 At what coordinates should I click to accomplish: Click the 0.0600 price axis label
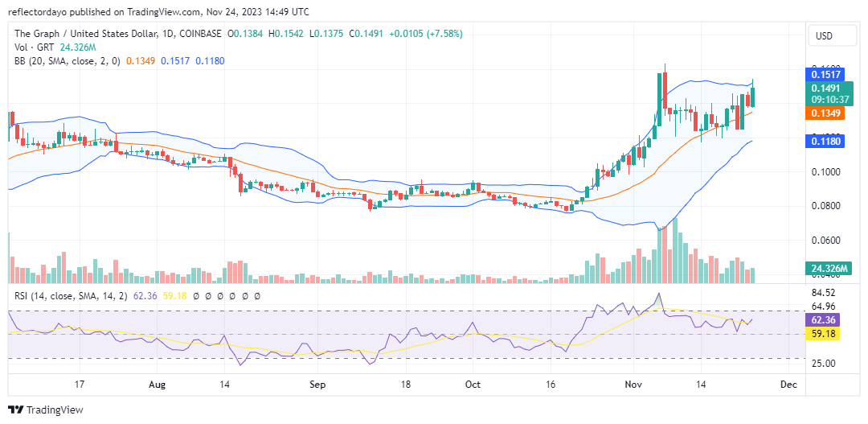tap(826, 241)
